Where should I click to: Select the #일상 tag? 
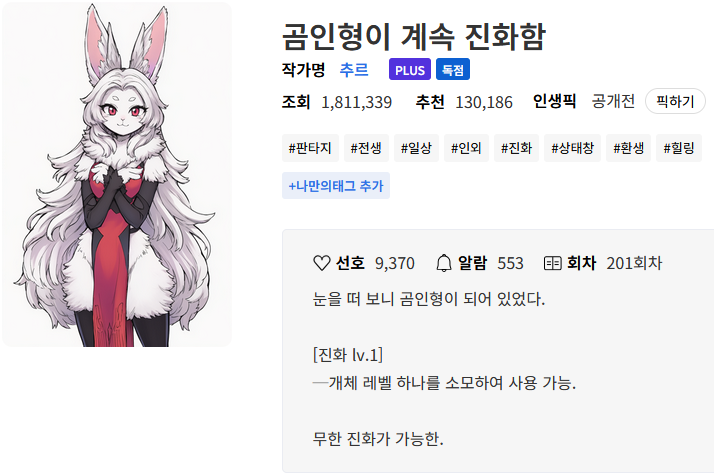416,148
